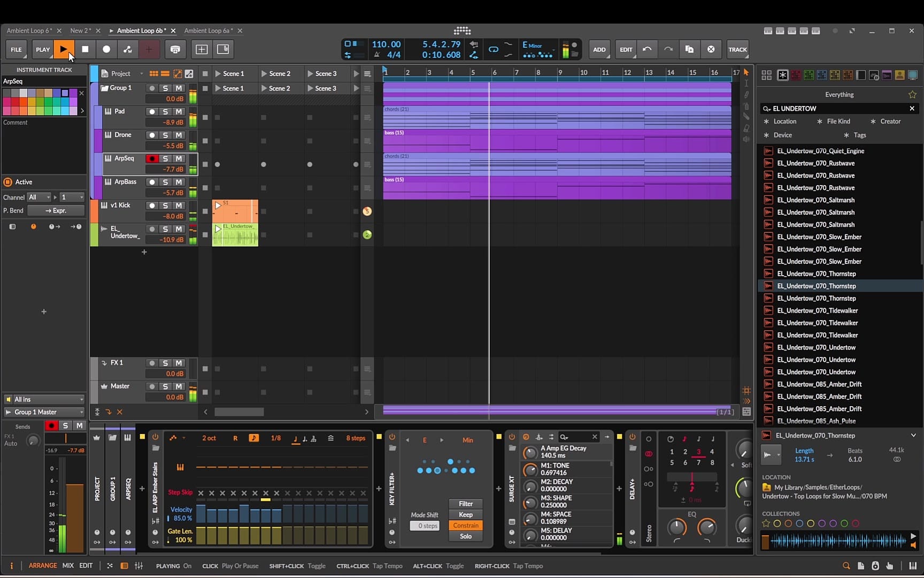Screen dimensions: 924x578
Task: Open the TRACK menu dropdown
Action: (x=737, y=49)
